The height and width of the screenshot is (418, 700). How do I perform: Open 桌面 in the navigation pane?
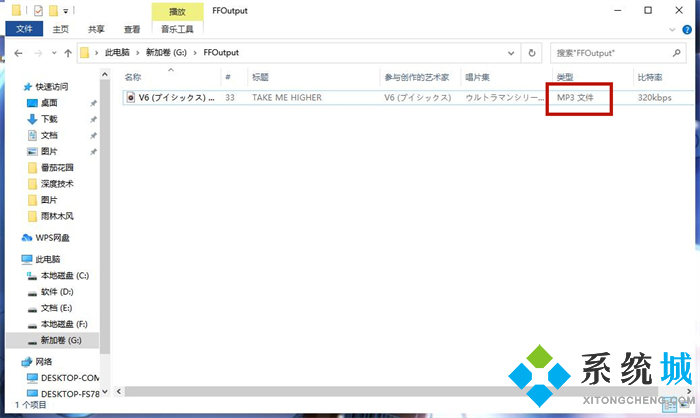coord(49,103)
